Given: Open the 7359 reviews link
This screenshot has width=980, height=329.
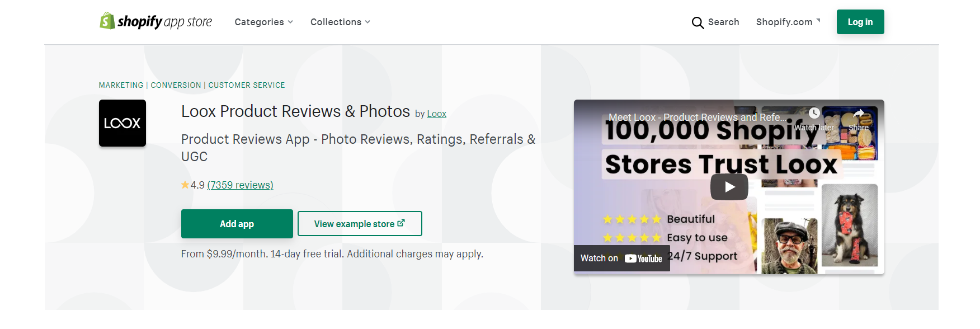Looking at the screenshot, I should tap(240, 185).
